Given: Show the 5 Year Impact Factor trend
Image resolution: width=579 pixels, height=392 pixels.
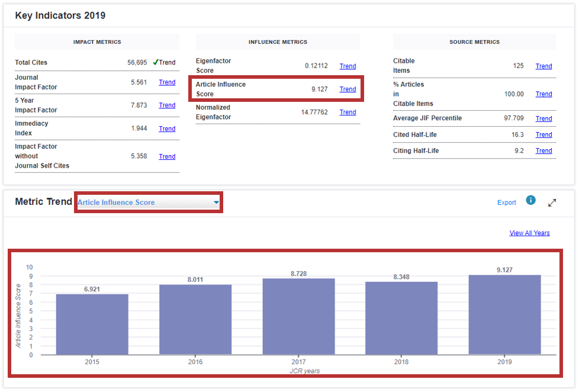Looking at the screenshot, I should coord(167,105).
